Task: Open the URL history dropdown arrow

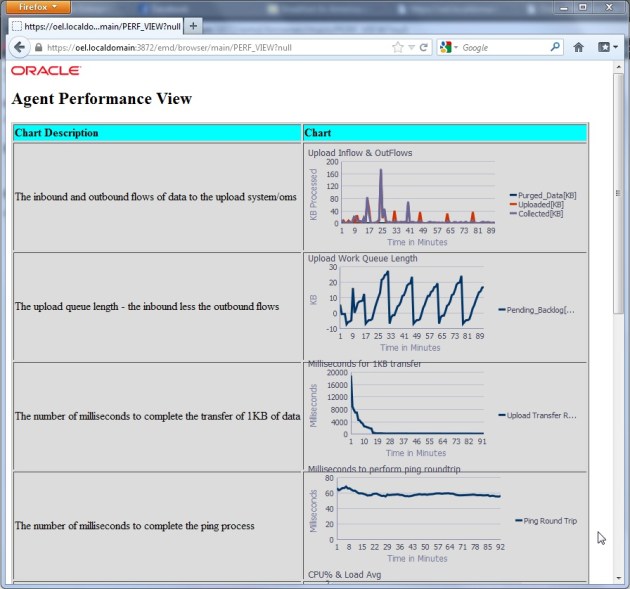Action: (x=411, y=47)
